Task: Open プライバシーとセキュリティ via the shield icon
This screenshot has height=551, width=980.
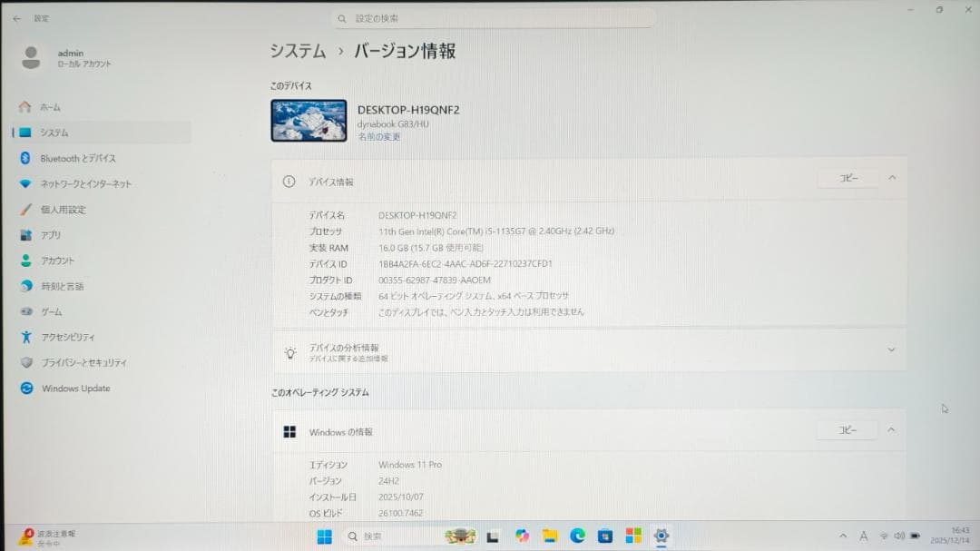Action: pyautogui.click(x=27, y=362)
